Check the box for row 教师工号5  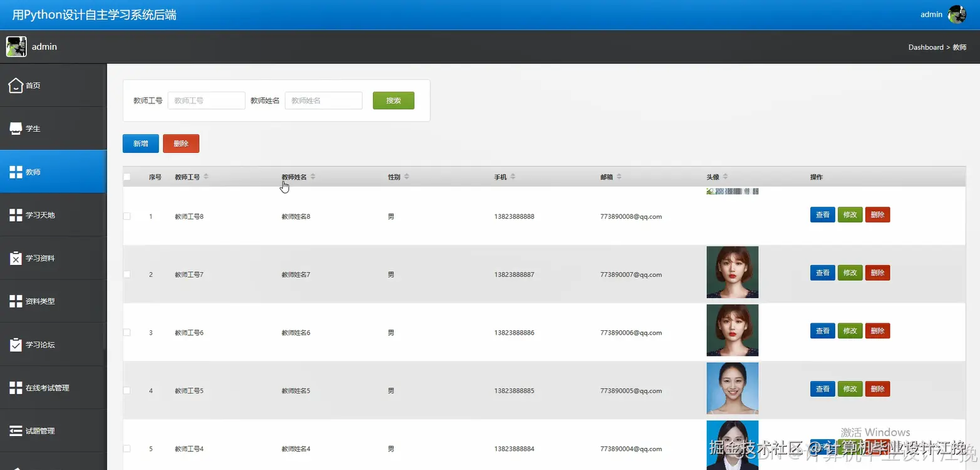[x=127, y=390]
